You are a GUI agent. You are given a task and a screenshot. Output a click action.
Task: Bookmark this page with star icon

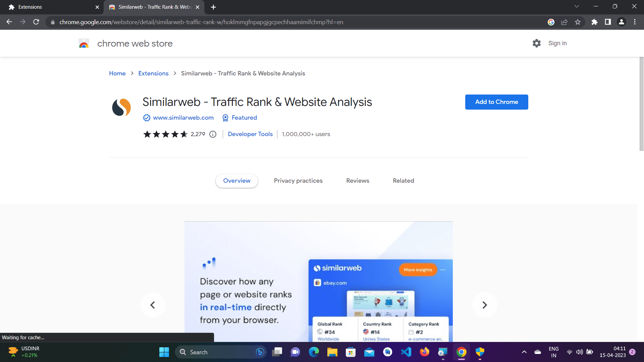tap(578, 22)
